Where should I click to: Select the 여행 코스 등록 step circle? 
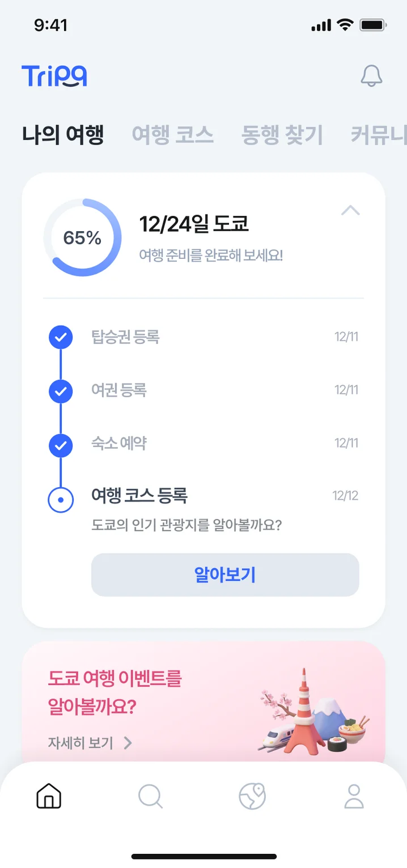(61, 499)
